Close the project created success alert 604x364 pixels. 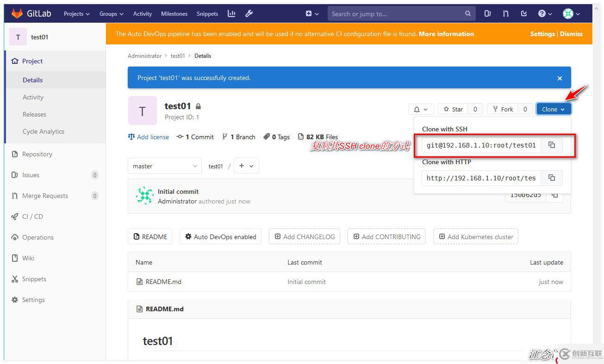pyautogui.click(x=560, y=78)
